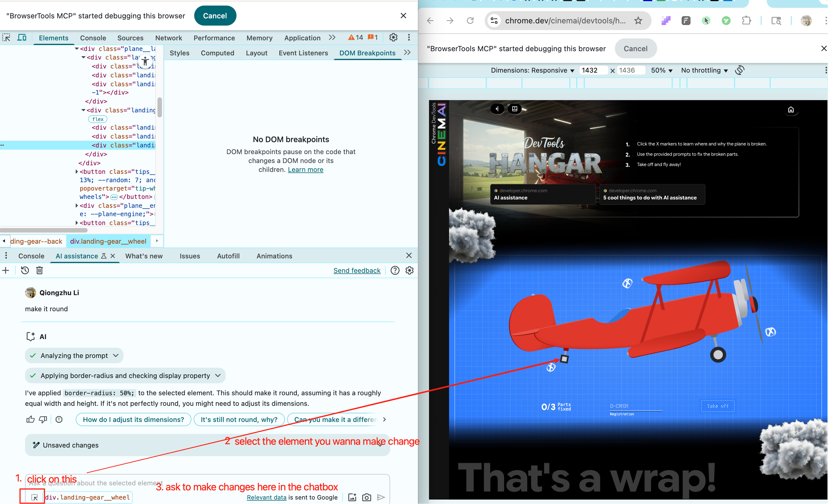Screen dimensions: 828x504
Task: Select element picker in AI chatbox
Action: pyautogui.click(x=34, y=497)
